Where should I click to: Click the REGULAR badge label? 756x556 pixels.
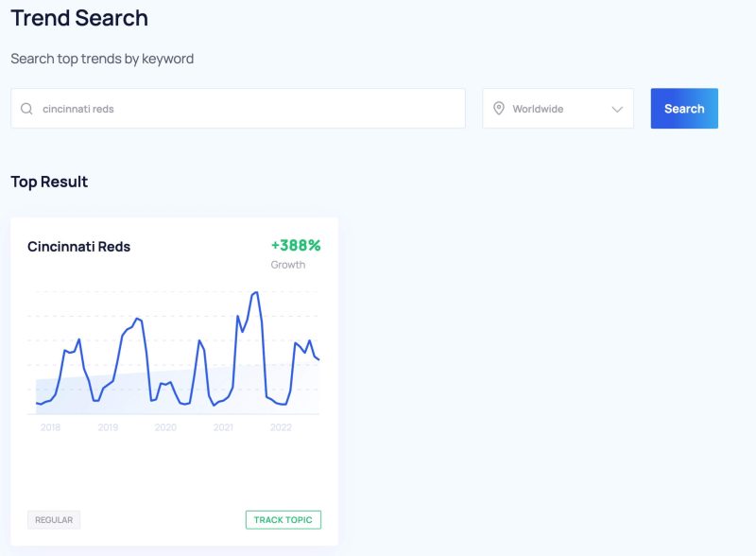pos(55,519)
